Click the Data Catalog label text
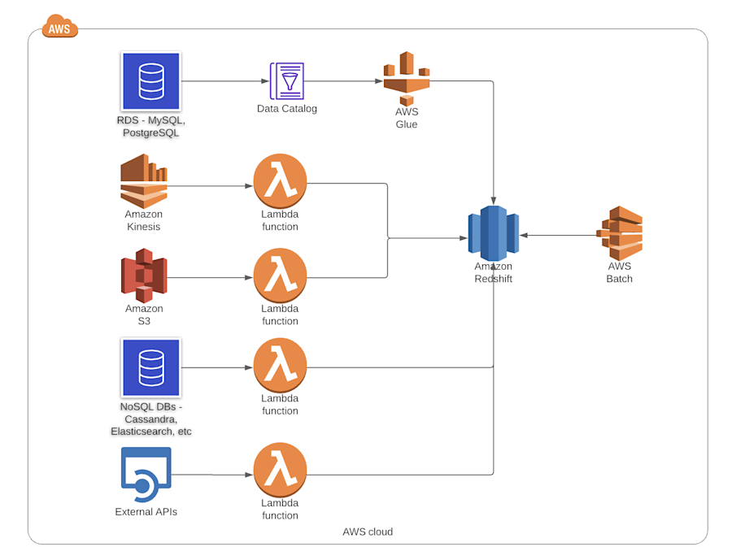The image size is (732, 560). (x=286, y=108)
